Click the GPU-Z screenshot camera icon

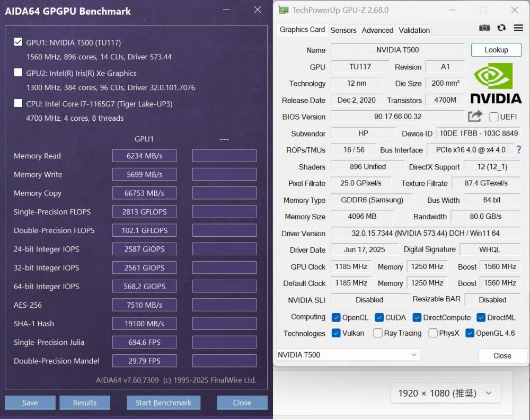click(x=484, y=28)
